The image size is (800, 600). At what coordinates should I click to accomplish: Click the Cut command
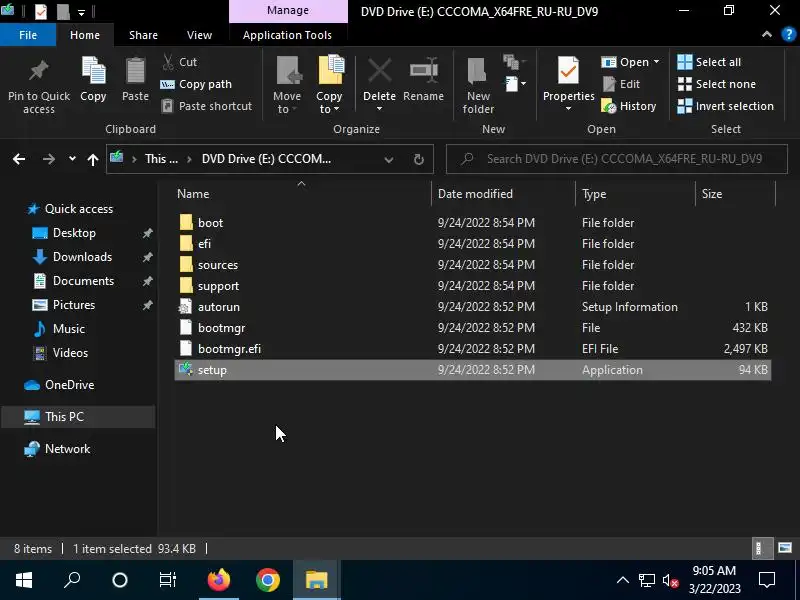[180, 62]
